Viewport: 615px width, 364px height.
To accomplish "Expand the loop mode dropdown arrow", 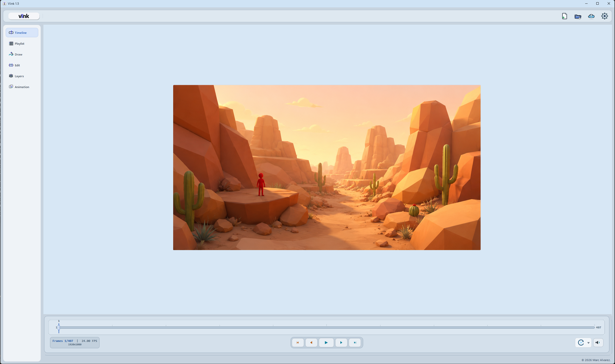I will coord(588,343).
